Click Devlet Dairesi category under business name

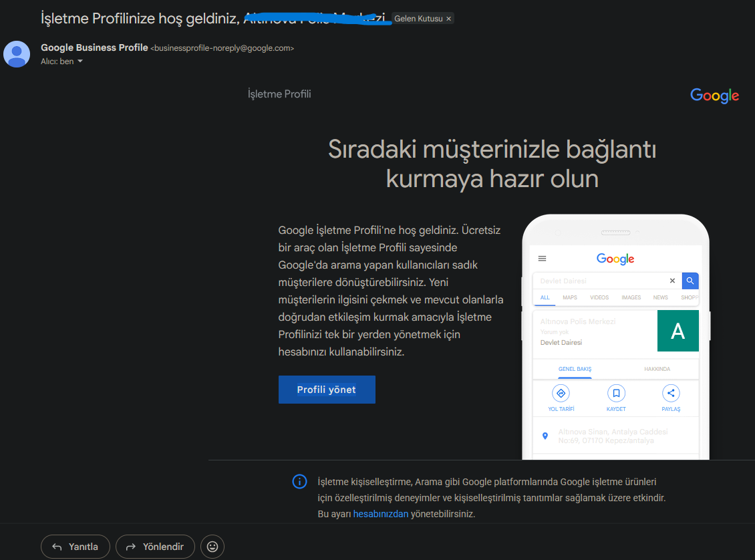pyautogui.click(x=561, y=342)
